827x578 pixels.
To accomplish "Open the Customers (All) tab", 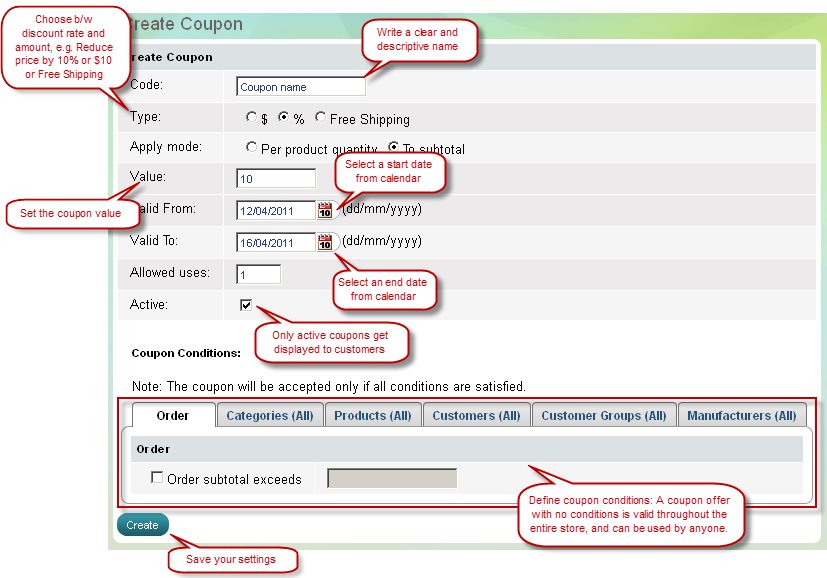I will (476, 416).
